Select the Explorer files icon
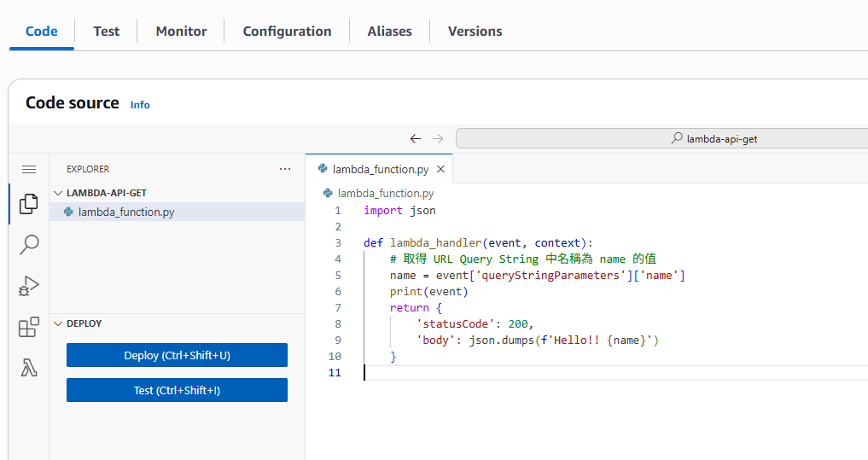This screenshot has width=868, height=460. (29, 204)
